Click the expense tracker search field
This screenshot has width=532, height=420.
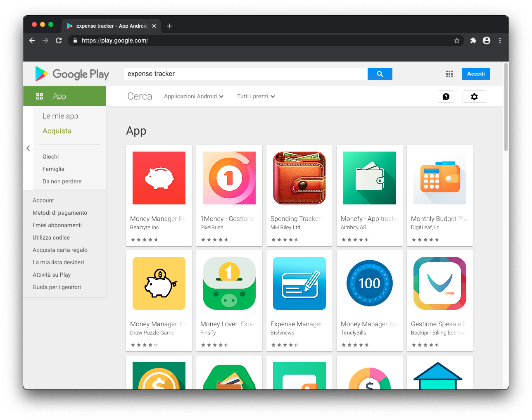pyautogui.click(x=245, y=74)
